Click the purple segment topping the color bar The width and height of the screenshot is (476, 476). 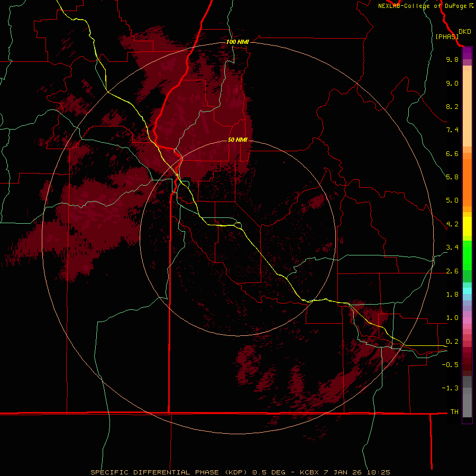[467, 53]
